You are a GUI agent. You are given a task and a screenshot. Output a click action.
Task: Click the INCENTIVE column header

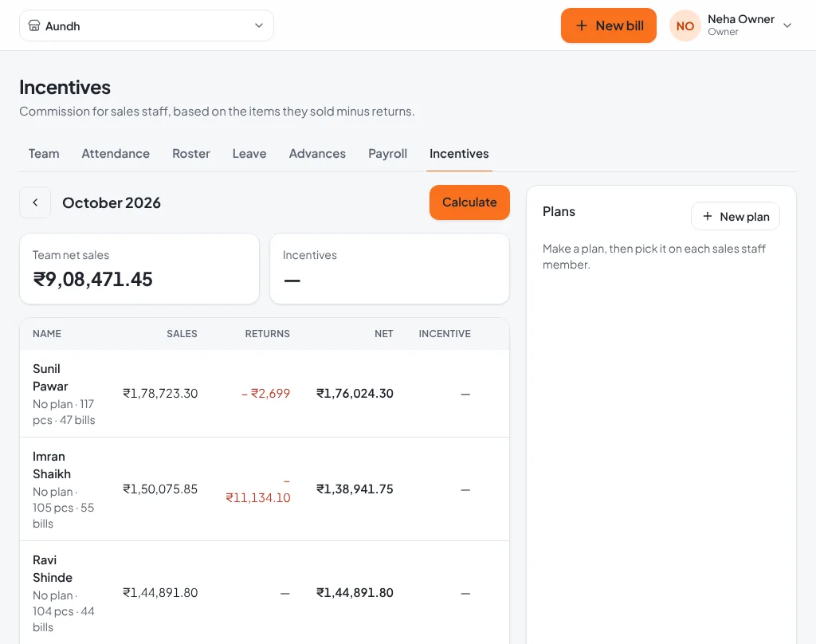445,334
